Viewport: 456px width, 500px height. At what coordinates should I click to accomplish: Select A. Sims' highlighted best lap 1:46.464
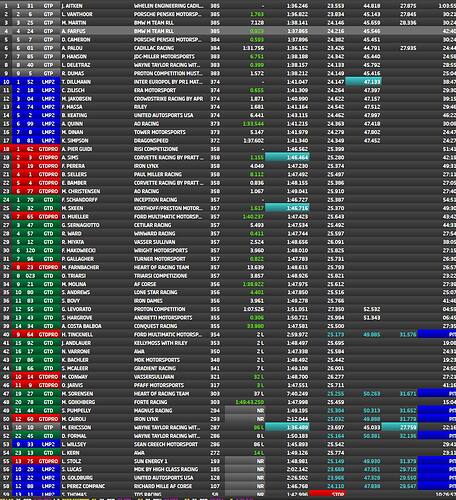(x=287, y=157)
